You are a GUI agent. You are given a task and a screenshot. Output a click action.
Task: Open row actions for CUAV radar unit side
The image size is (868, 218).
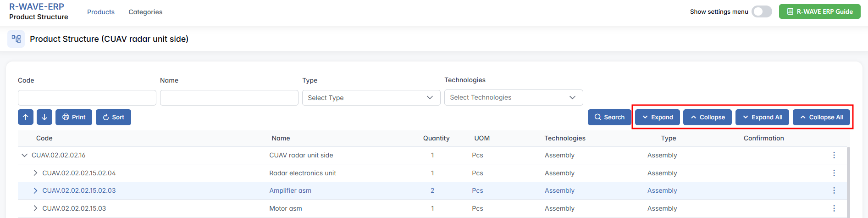(x=834, y=155)
